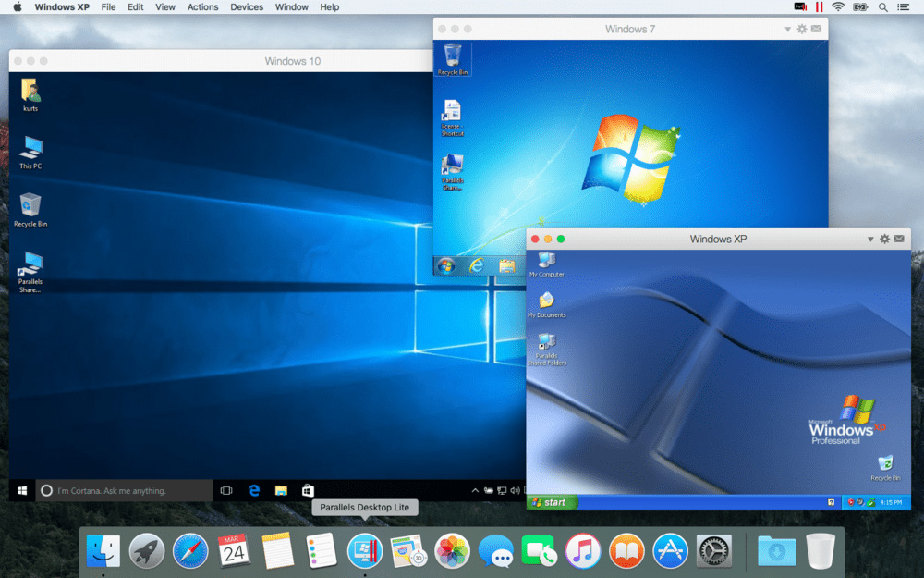The height and width of the screenshot is (578, 924).
Task: Click the envelope icon in Windows 7 title bar
Action: pyautogui.click(x=816, y=29)
